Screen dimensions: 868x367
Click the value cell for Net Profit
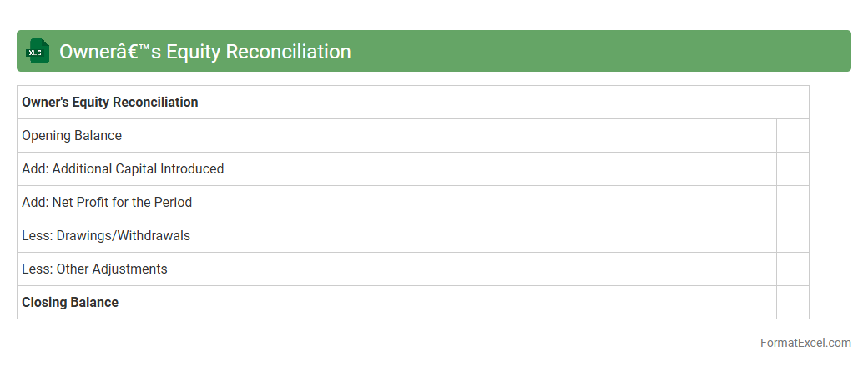pyautogui.click(x=792, y=203)
